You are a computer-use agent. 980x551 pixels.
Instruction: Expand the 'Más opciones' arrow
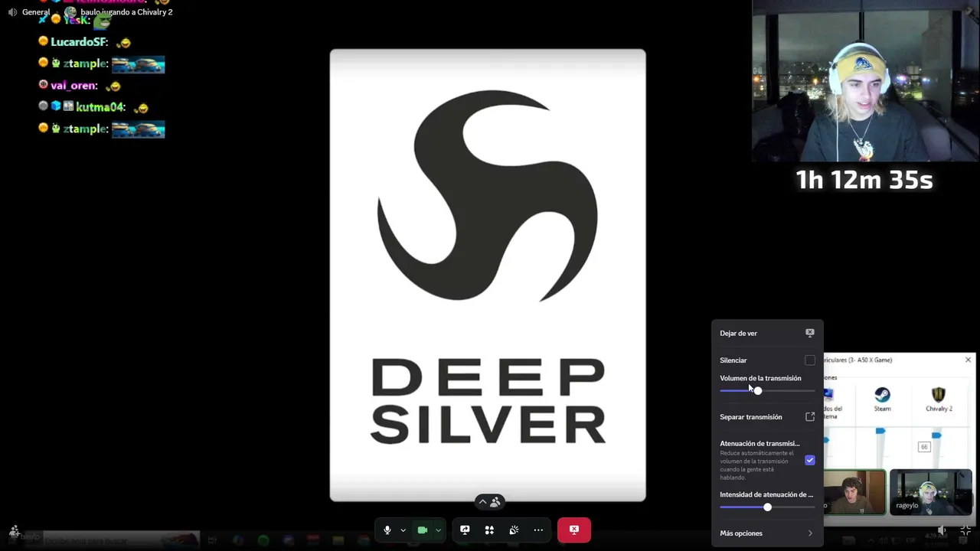click(x=810, y=533)
